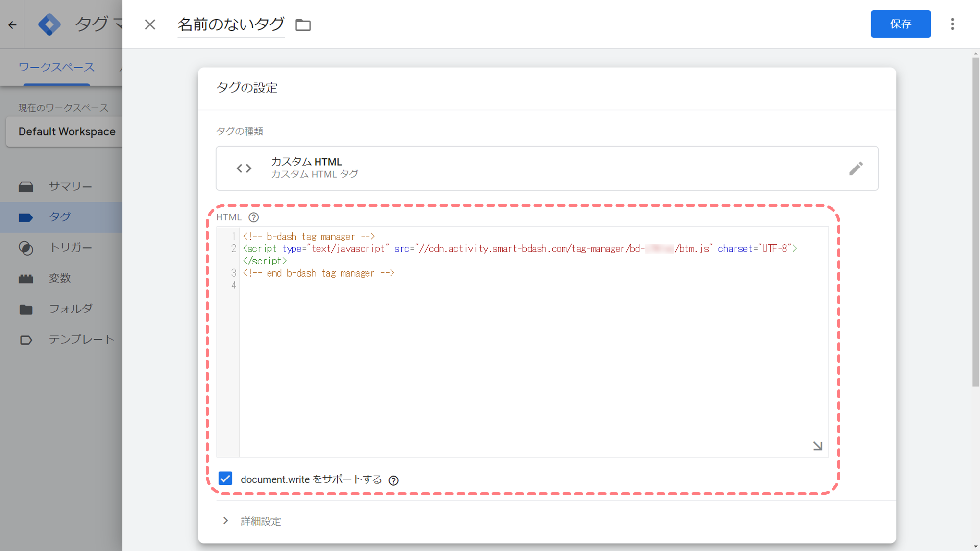Click the 変数 brick icon
Screen dimensions: 980x551
coord(26,279)
